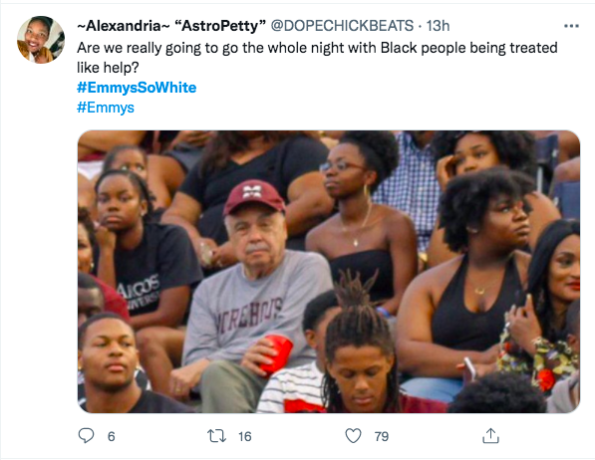Show the 16 retweets count

[245, 436]
